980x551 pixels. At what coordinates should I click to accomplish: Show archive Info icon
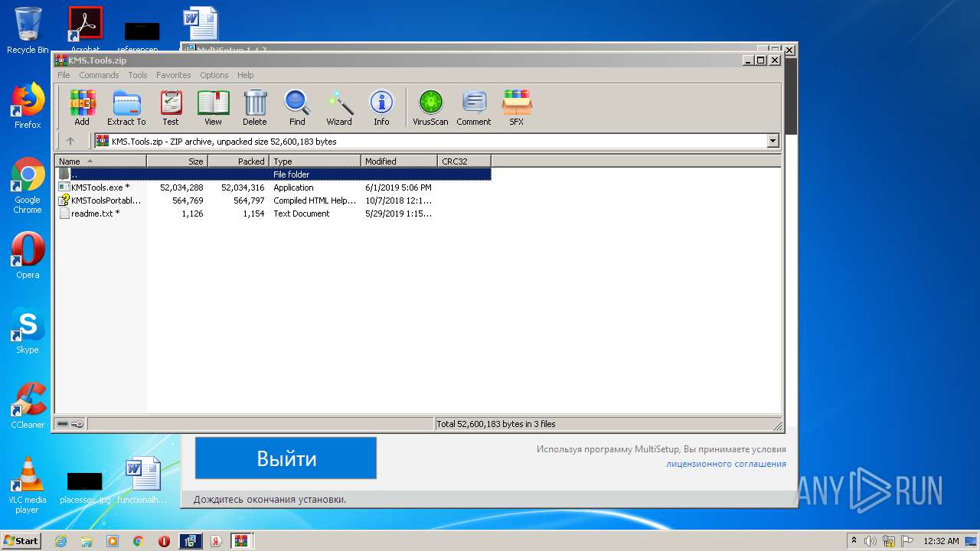pyautogui.click(x=381, y=107)
